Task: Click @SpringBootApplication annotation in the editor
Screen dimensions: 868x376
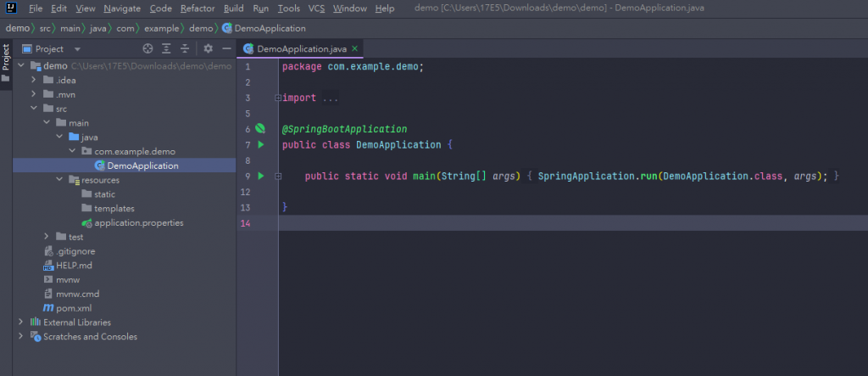Action: point(344,129)
